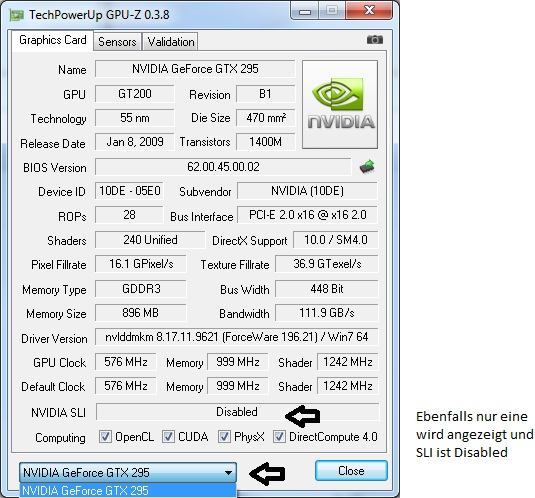This screenshot has height=498, width=535.
Task: Click the Default Clock row Memory 999 MHz
Action: 238,386
